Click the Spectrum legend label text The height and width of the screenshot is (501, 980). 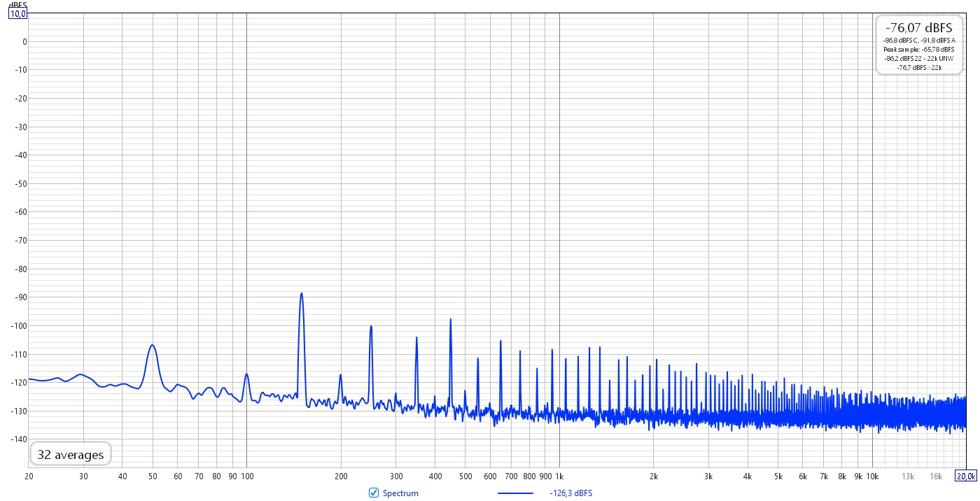click(x=400, y=493)
